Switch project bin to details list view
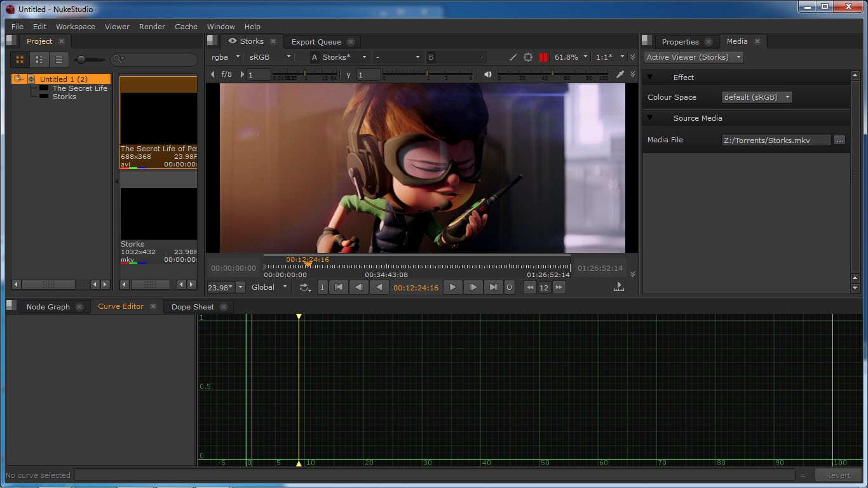The height and width of the screenshot is (488, 868). (x=39, y=60)
